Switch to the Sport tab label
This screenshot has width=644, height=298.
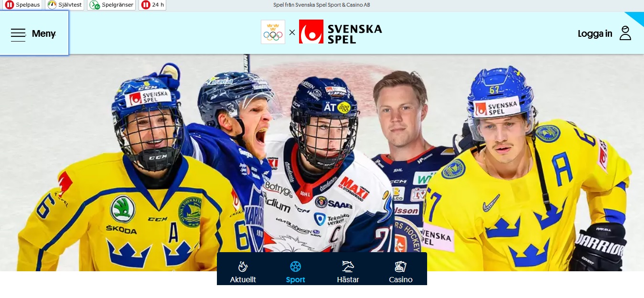[x=296, y=280]
